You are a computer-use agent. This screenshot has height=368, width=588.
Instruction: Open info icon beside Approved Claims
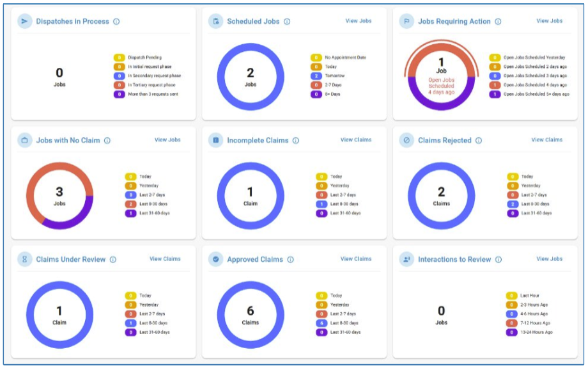291,259
